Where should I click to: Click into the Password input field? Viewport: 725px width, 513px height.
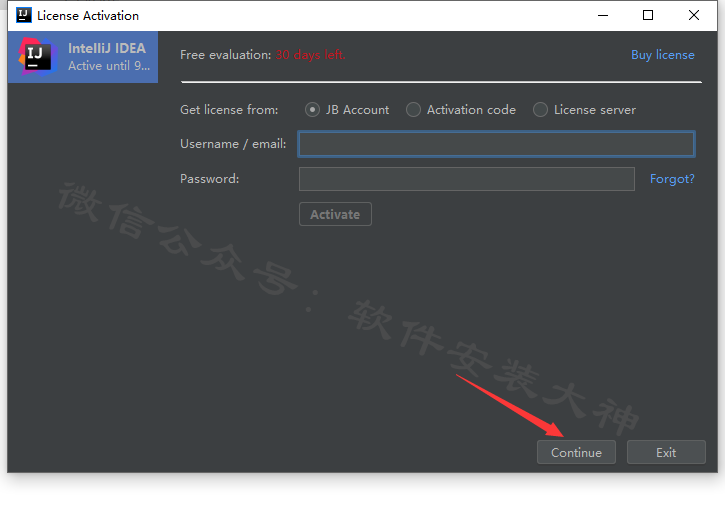pyautogui.click(x=467, y=179)
